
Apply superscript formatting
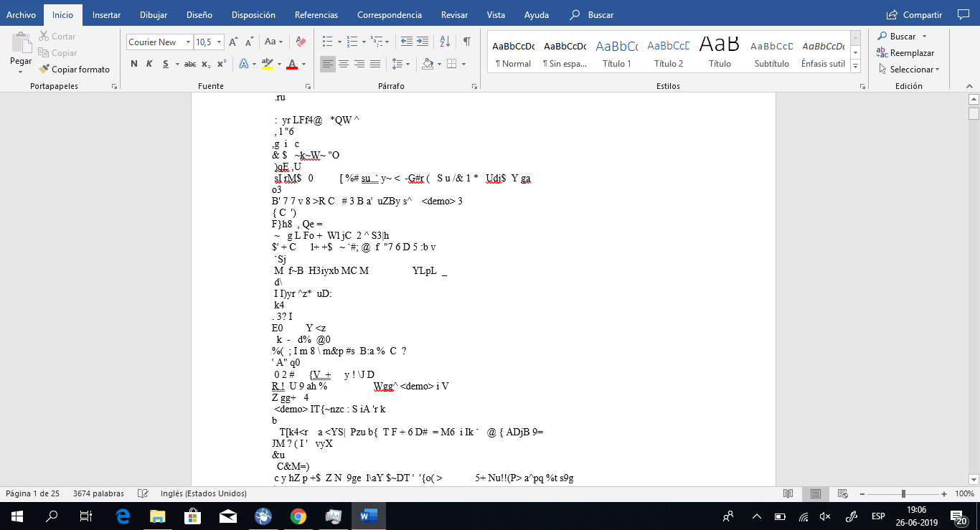coord(222,64)
